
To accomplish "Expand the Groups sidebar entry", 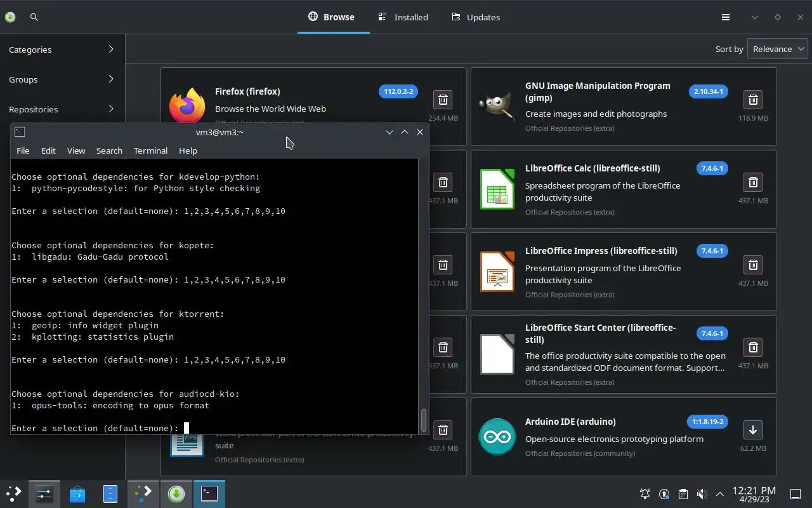I will (x=62, y=79).
